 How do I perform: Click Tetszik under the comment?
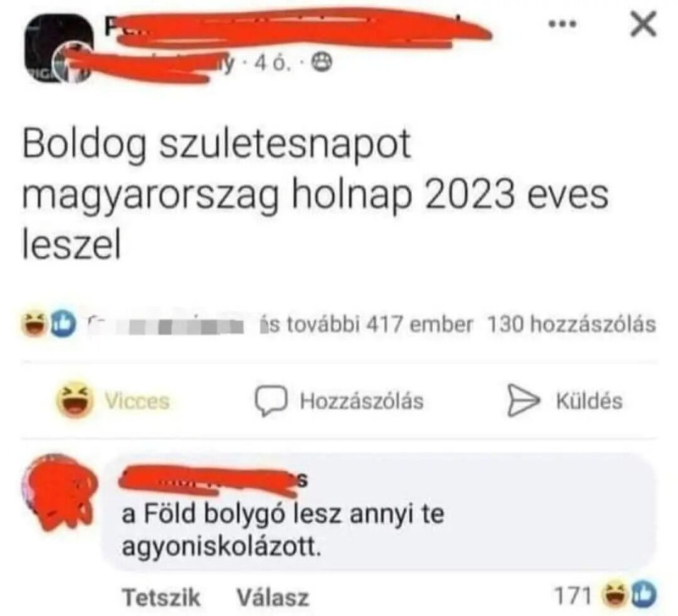162,597
